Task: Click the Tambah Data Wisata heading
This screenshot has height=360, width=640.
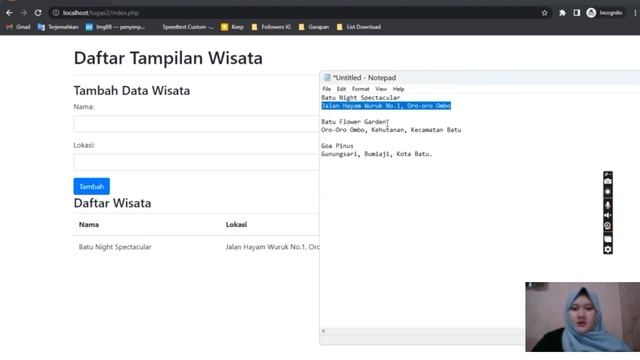Action: [132, 90]
